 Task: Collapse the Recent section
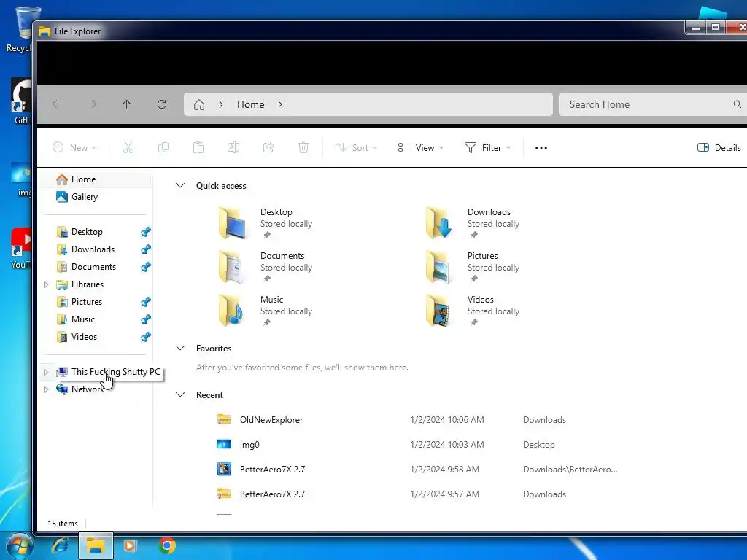(x=180, y=395)
